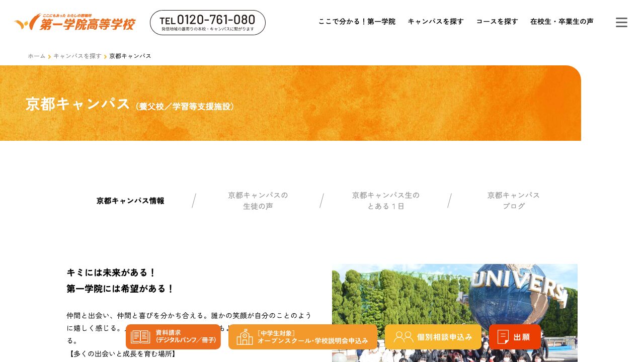Image resolution: width=644 pixels, height=362 pixels.
Task: Click 資料請求 (デジタルパンフ／冊子) button
Action: pyautogui.click(x=173, y=337)
